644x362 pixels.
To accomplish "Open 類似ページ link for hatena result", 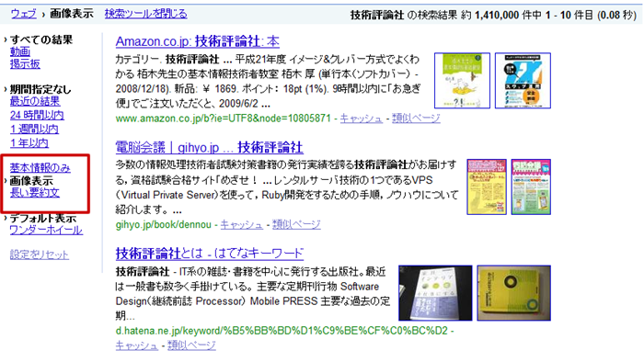I will tap(191, 345).
